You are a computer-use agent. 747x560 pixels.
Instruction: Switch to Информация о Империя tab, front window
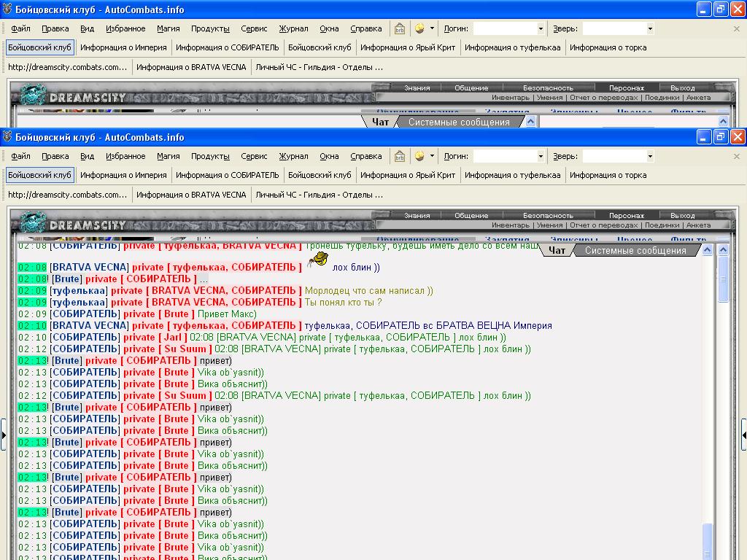point(123,175)
